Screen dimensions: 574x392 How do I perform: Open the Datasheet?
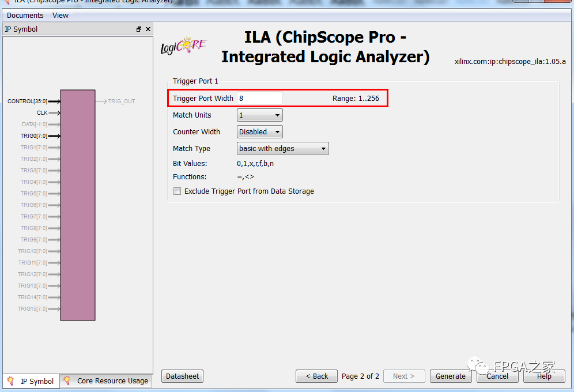point(182,376)
